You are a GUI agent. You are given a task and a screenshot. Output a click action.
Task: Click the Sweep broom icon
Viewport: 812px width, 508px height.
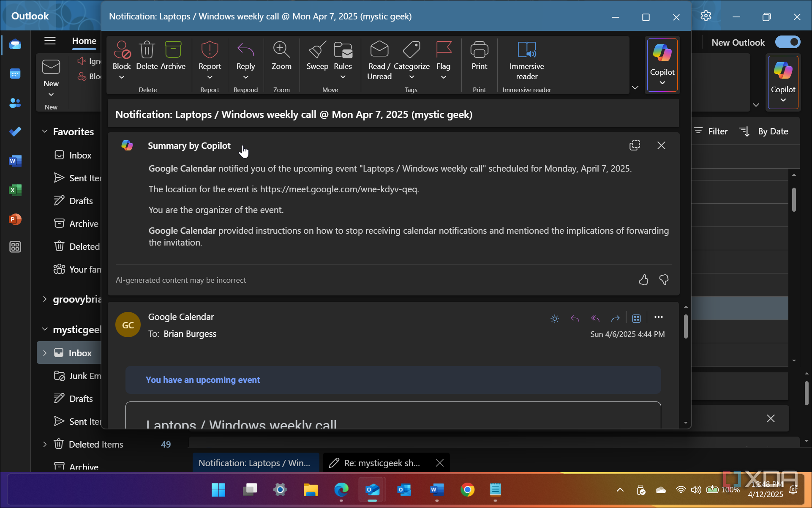point(317,51)
